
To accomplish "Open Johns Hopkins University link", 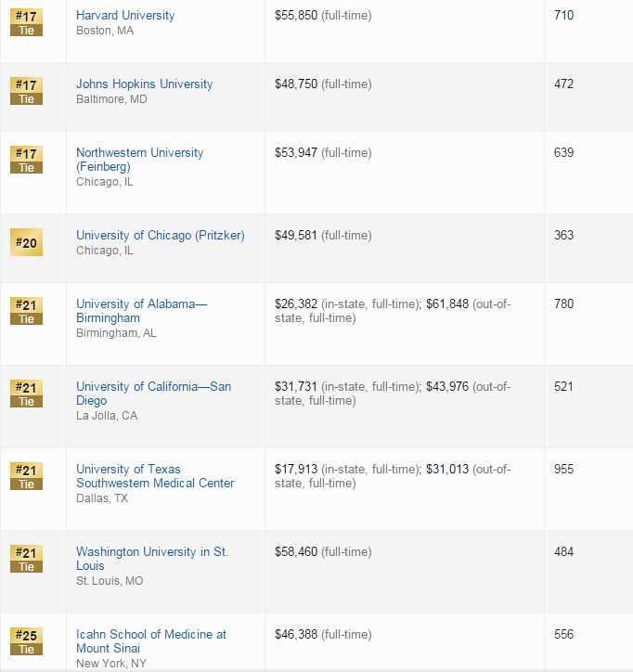I will 144,84.
